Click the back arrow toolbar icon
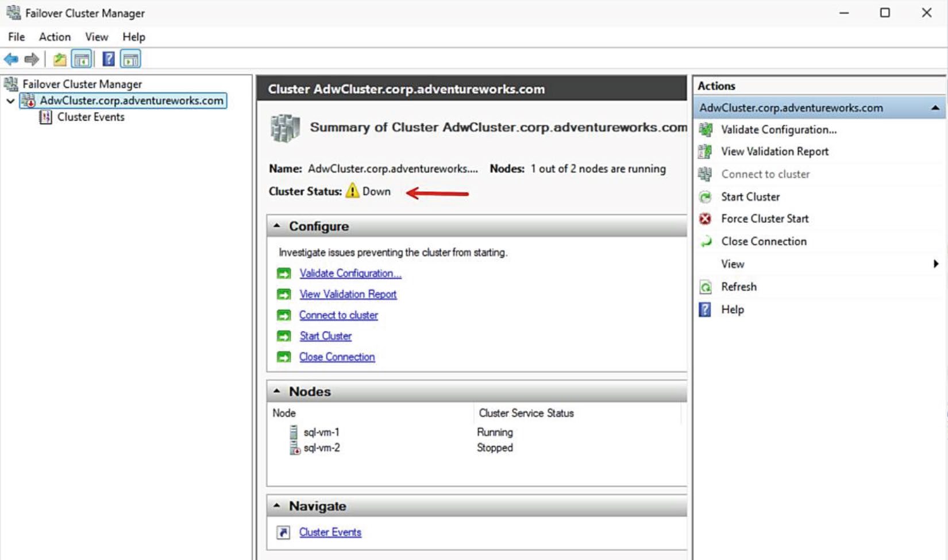This screenshot has width=948, height=560. tap(11, 59)
